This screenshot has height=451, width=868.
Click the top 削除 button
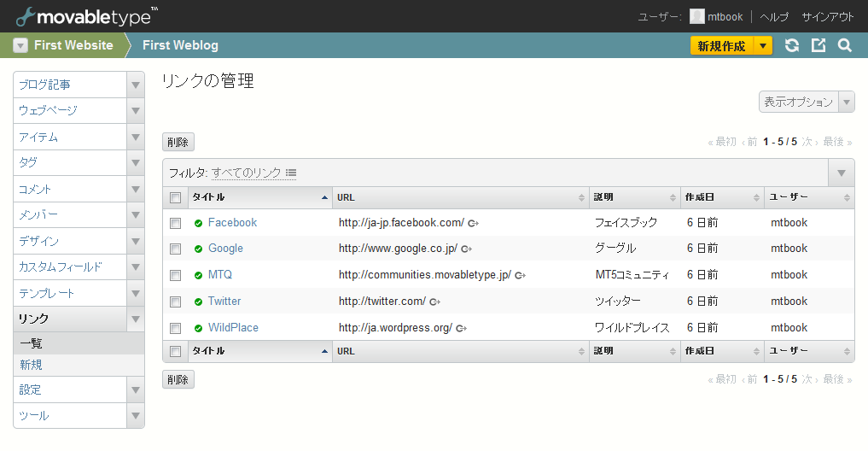click(x=178, y=142)
